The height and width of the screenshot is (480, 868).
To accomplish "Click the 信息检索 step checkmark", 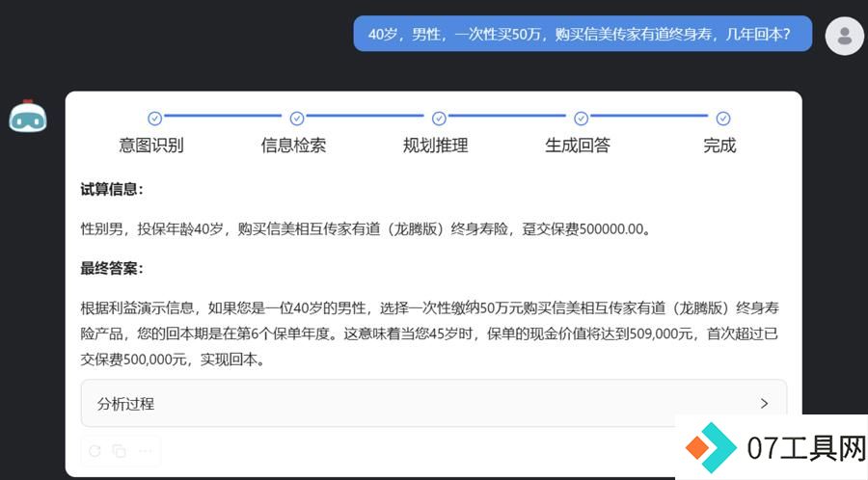I will (297, 119).
